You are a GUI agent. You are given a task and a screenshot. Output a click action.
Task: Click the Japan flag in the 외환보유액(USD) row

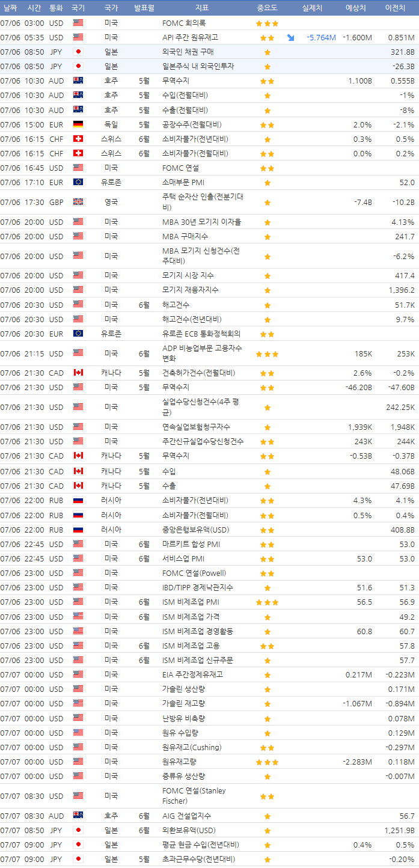point(78,830)
